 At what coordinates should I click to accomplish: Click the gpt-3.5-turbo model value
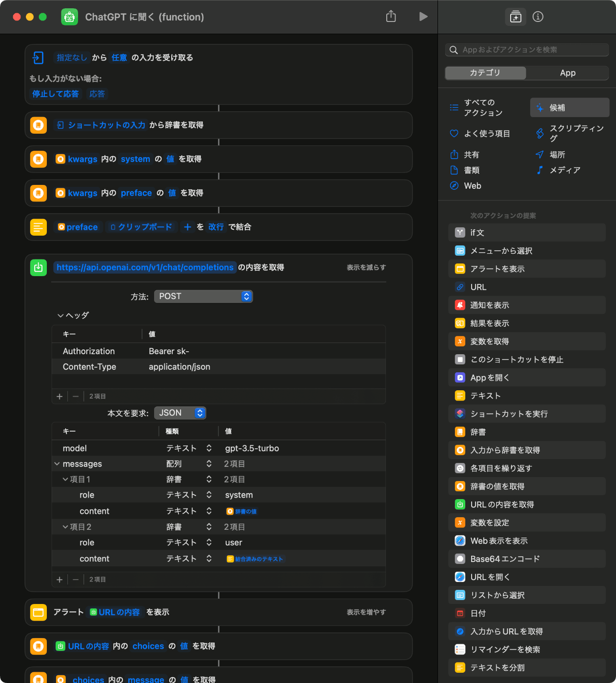(x=252, y=448)
